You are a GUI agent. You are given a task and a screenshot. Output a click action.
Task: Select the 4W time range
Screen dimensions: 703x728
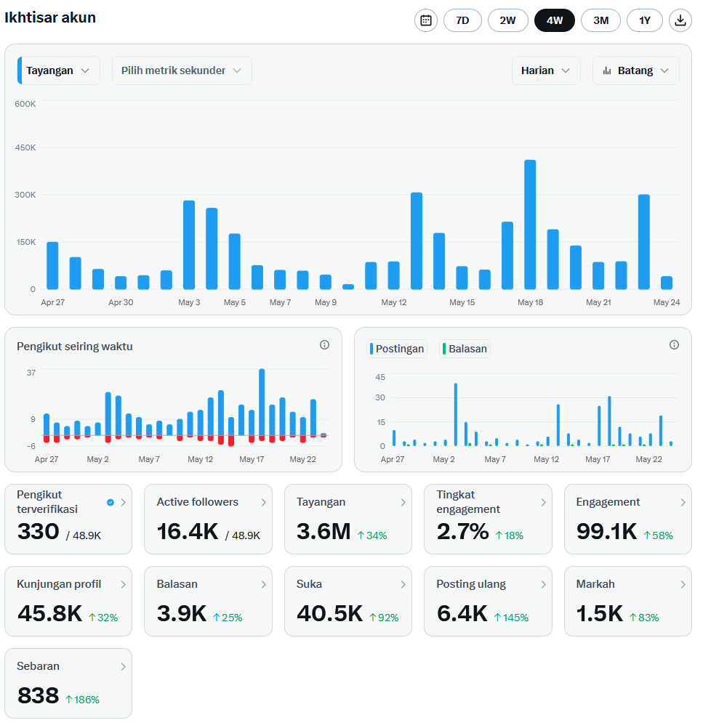pyautogui.click(x=554, y=20)
